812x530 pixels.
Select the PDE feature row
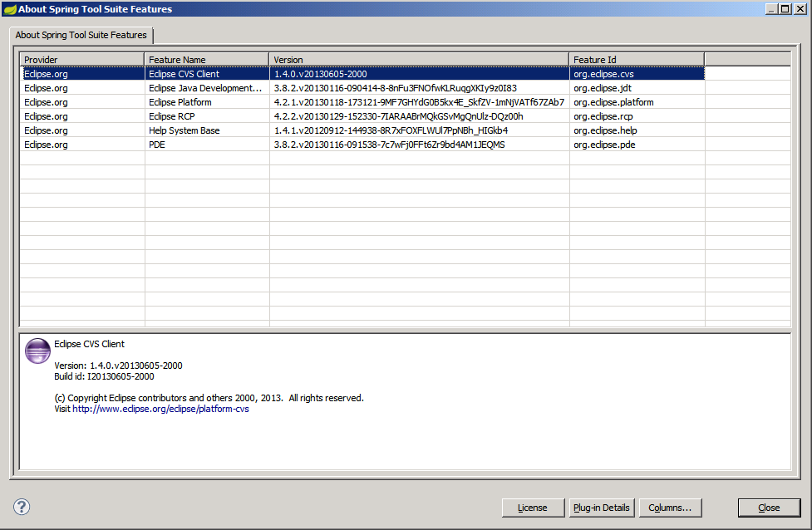coord(362,145)
